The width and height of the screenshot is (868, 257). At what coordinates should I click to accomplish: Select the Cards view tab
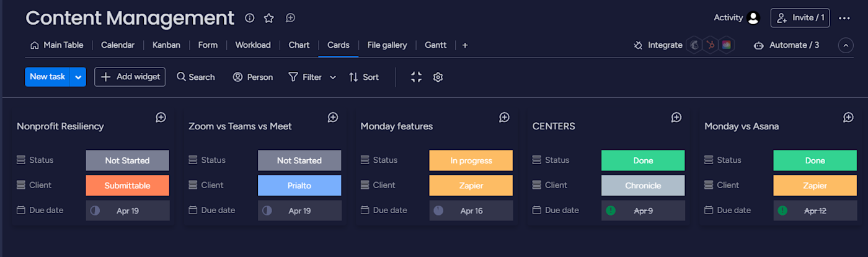[x=339, y=45]
